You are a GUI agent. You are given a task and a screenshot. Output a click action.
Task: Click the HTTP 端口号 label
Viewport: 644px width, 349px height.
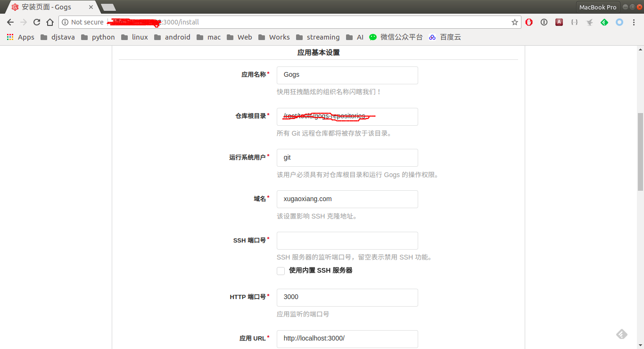pyautogui.click(x=248, y=297)
